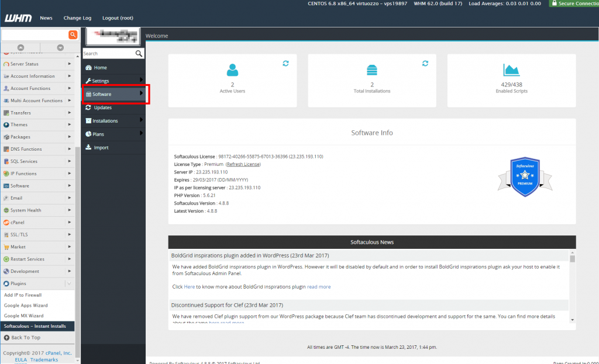Open the Change Log page
The width and height of the screenshot is (599, 364).
tap(77, 18)
